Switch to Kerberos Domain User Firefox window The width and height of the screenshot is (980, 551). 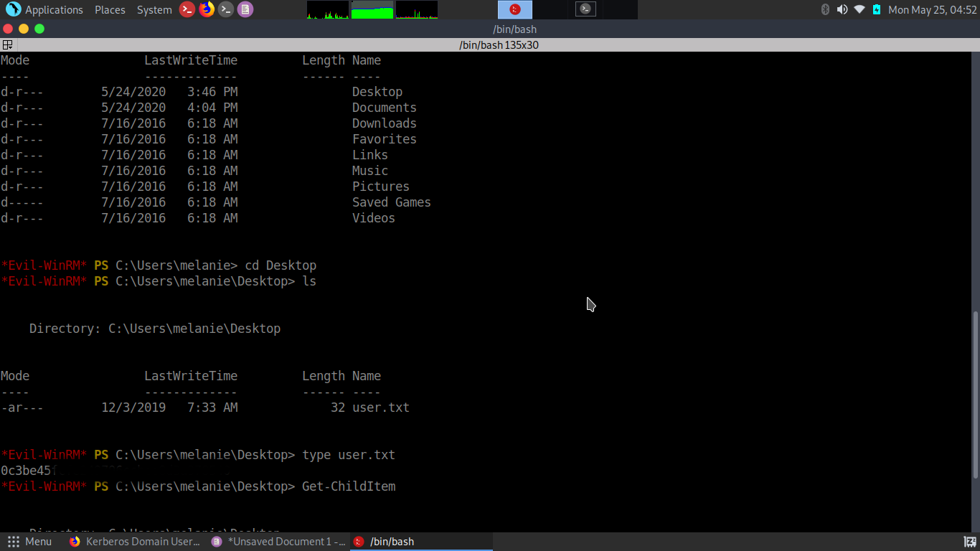(x=136, y=542)
